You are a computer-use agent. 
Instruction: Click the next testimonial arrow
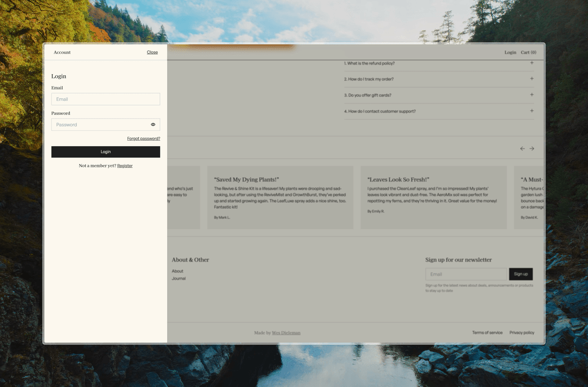coord(532,148)
